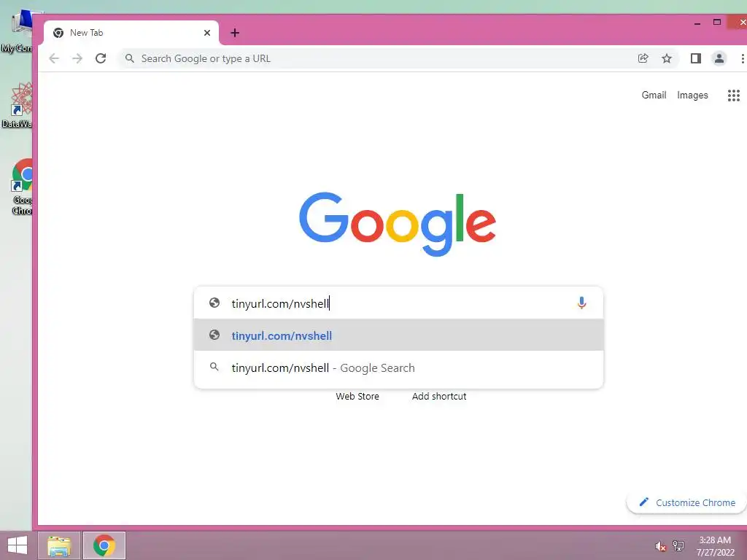Click the Google search box text
Screen dimensions: 747x560
click(280, 303)
